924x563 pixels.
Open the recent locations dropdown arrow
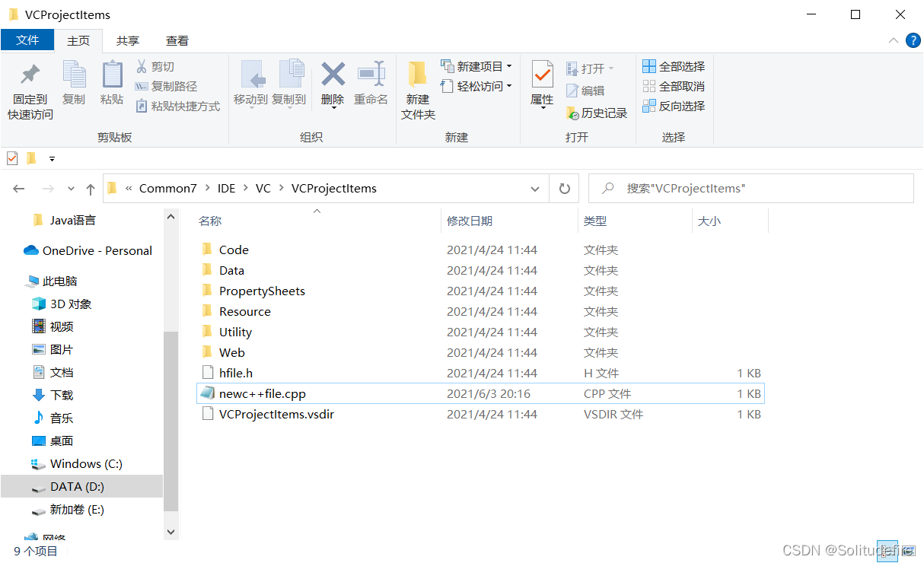point(71,189)
